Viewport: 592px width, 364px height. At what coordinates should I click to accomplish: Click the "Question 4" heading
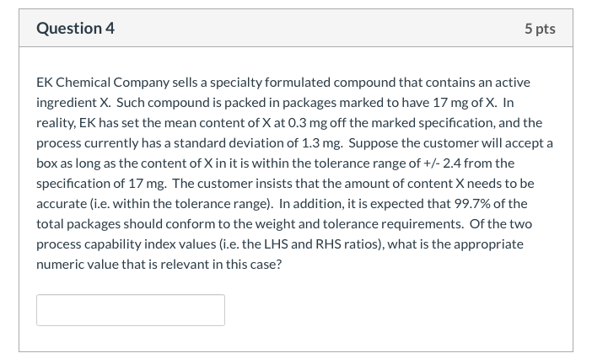pos(76,29)
